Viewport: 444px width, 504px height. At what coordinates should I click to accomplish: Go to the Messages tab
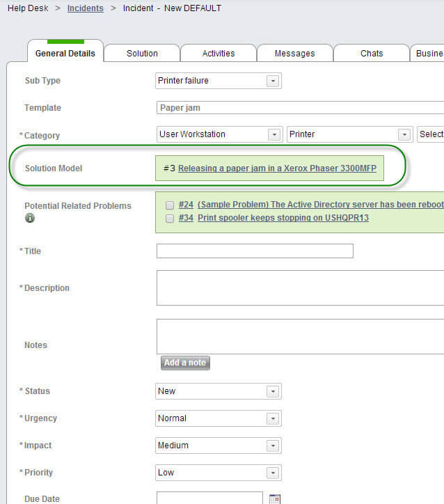pos(294,54)
